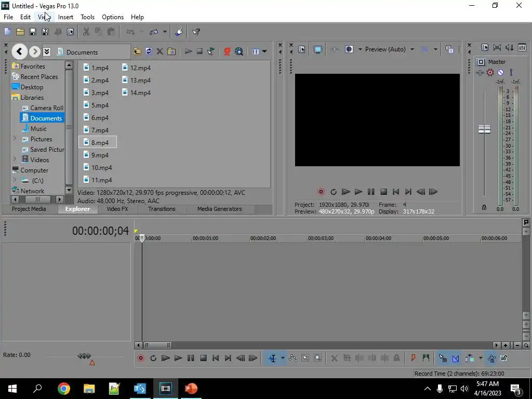Go up one folder level in Explorer
The image size is (532, 399).
pyautogui.click(x=137, y=51)
